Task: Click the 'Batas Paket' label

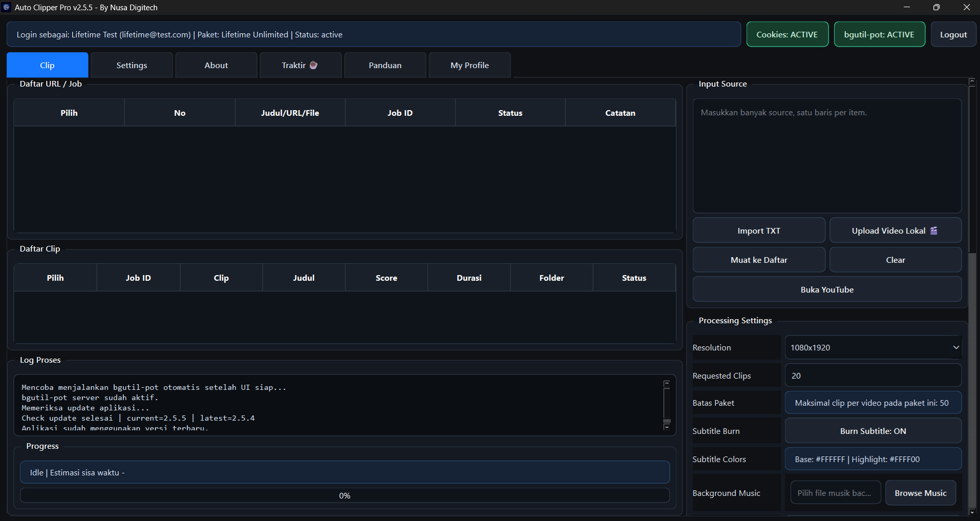Action: pos(713,403)
